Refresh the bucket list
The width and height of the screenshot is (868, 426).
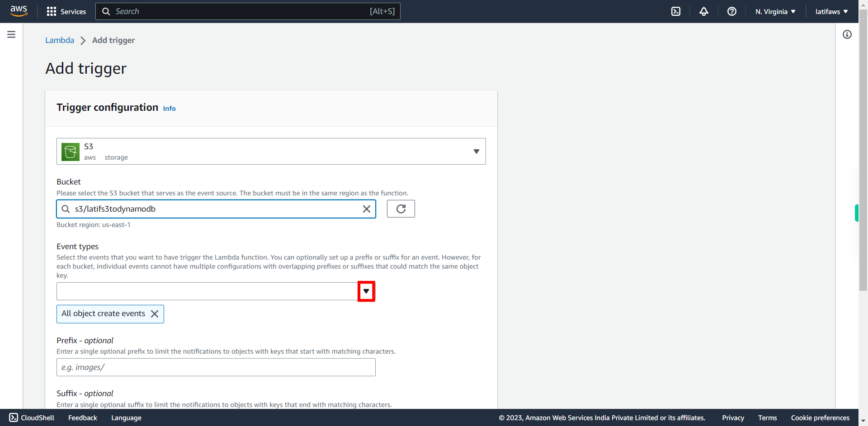point(401,209)
